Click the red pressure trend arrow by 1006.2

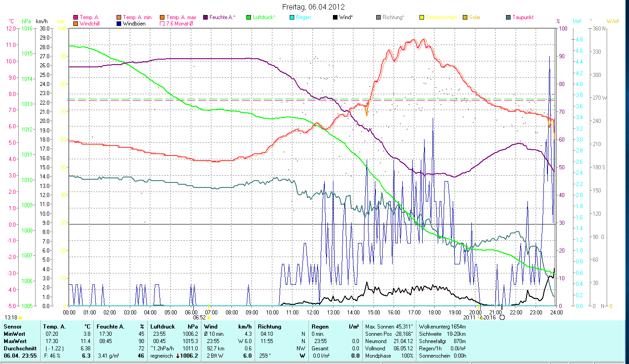178,356
